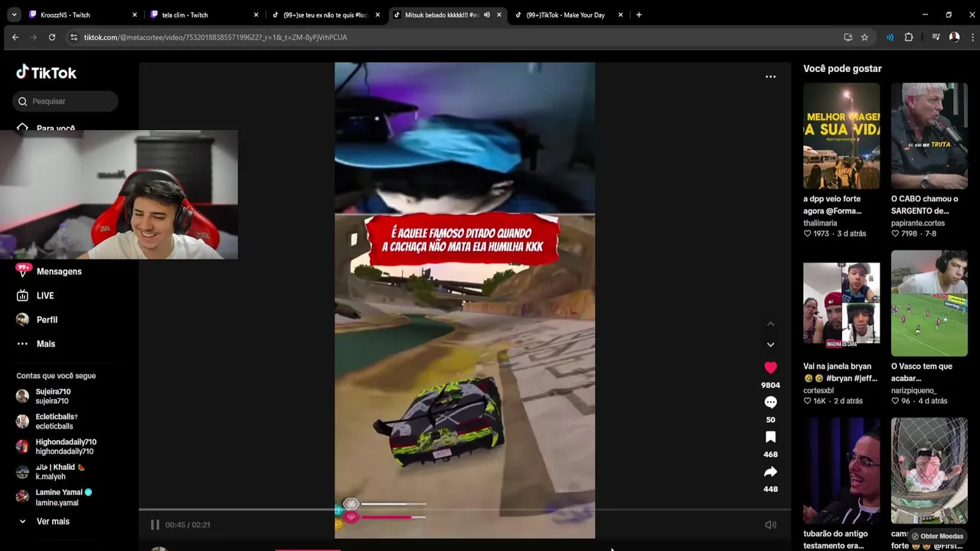Open browser extensions puzzle icon
Viewport: 980px width, 551px height.
pos(909,37)
